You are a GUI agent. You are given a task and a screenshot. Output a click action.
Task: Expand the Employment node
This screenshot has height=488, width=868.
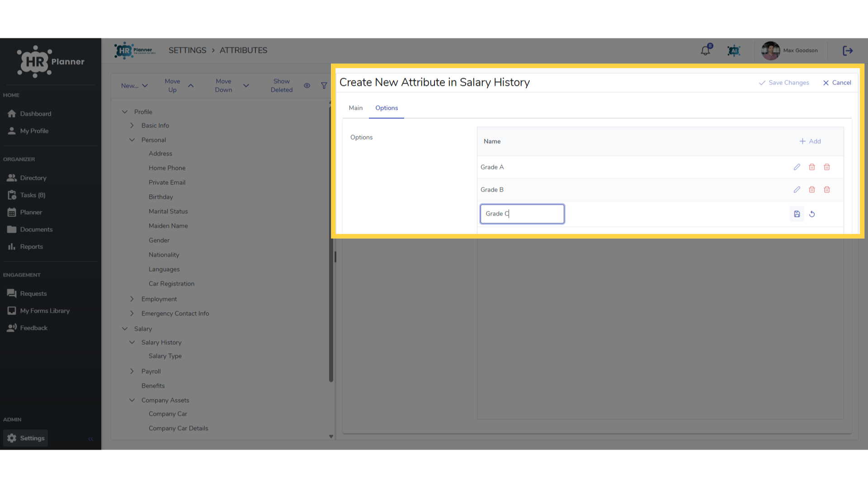coord(132,299)
